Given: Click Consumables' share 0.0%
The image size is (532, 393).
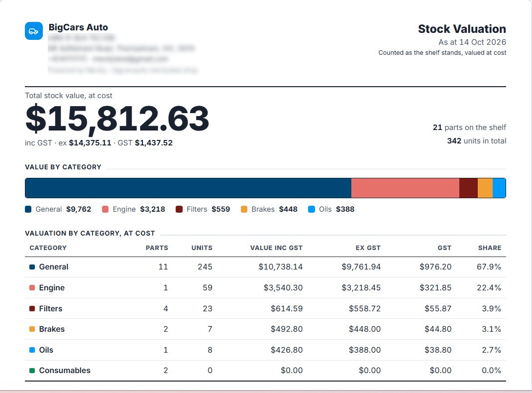Looking at the screenshot, I should 492,371.
